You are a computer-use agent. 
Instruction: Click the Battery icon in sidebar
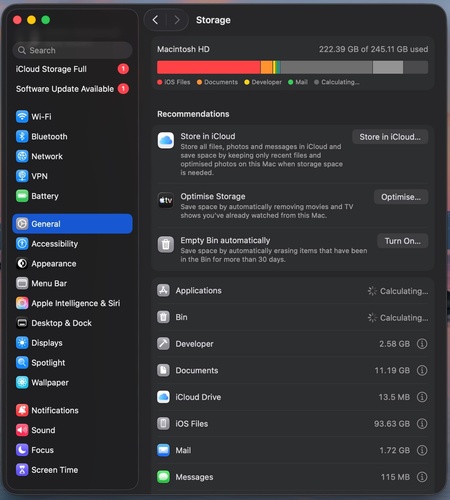tap(22, 196)
